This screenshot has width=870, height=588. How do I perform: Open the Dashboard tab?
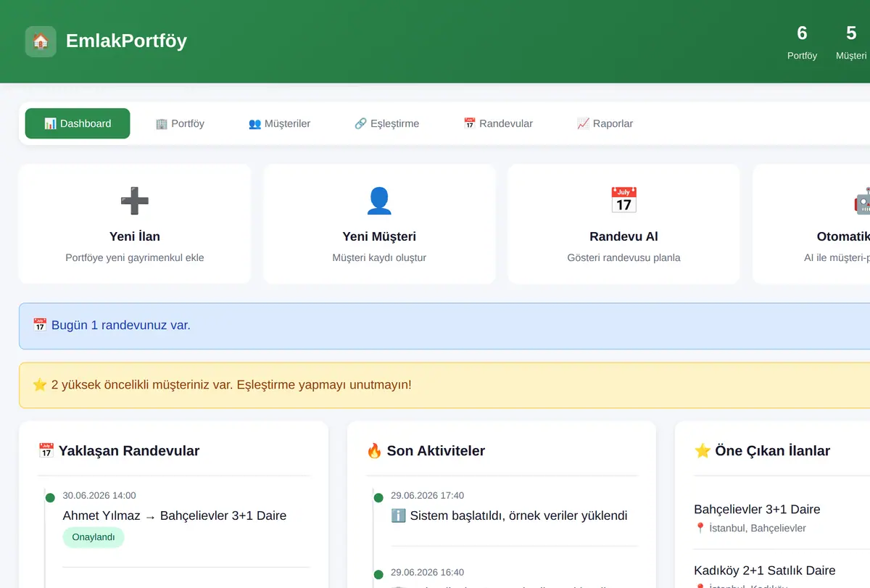[78, 123]
